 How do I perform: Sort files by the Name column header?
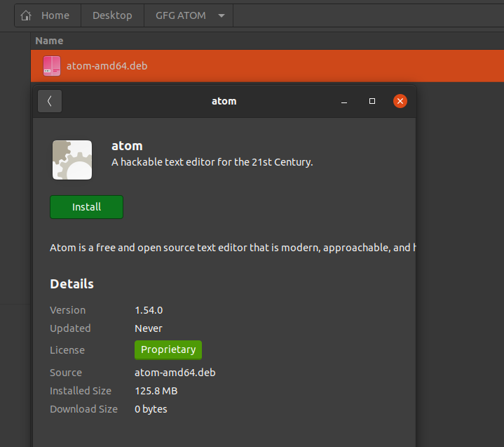[x=49, y=41]
